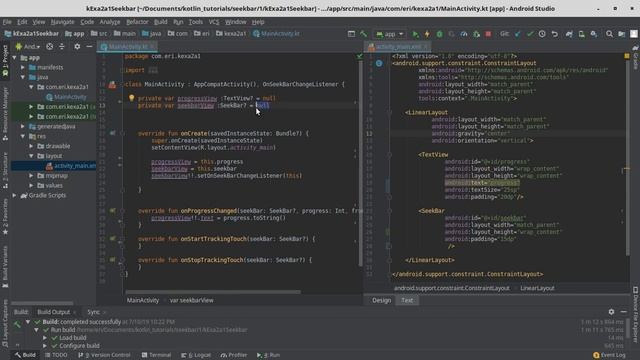640x360 pixels.
Task: Toggle the Device File Explorer side tab
Action: coord(635,314)
